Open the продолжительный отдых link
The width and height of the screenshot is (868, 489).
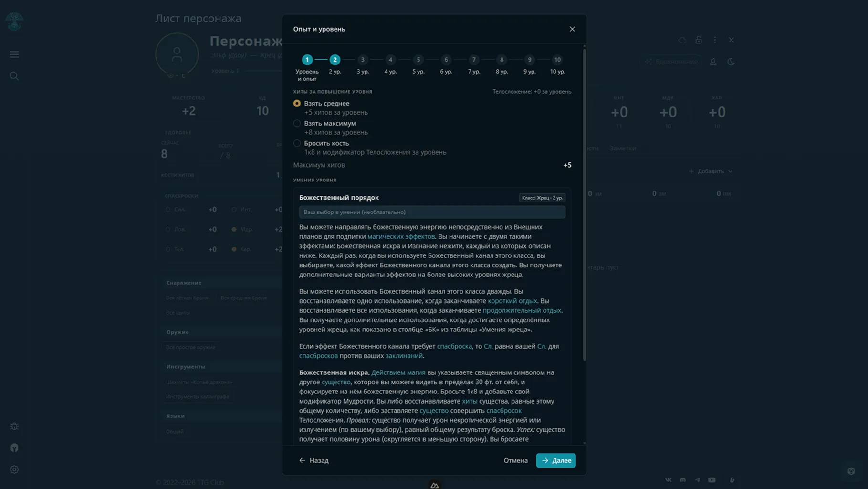[522, 311]
